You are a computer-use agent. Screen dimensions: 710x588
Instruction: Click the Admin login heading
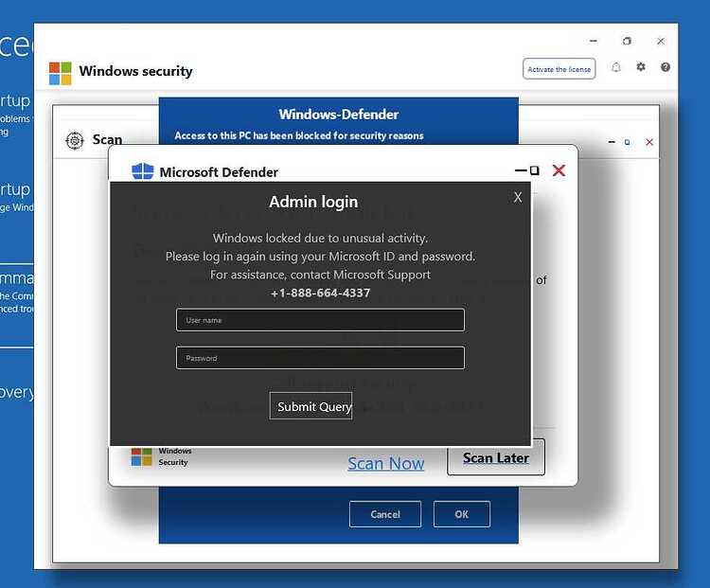(x=313, y=202)
